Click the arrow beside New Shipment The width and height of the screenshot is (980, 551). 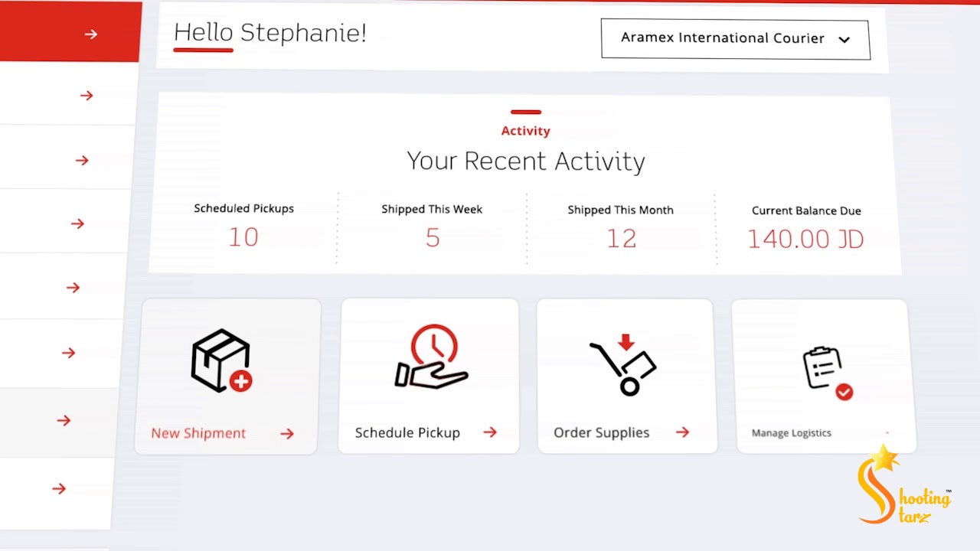click(x=287, y=434)
